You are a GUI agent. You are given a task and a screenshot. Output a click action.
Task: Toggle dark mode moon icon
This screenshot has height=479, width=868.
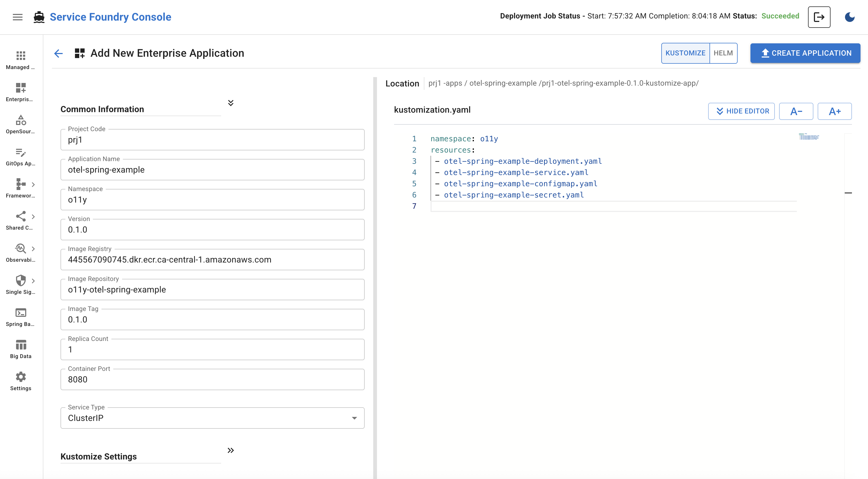850,17
